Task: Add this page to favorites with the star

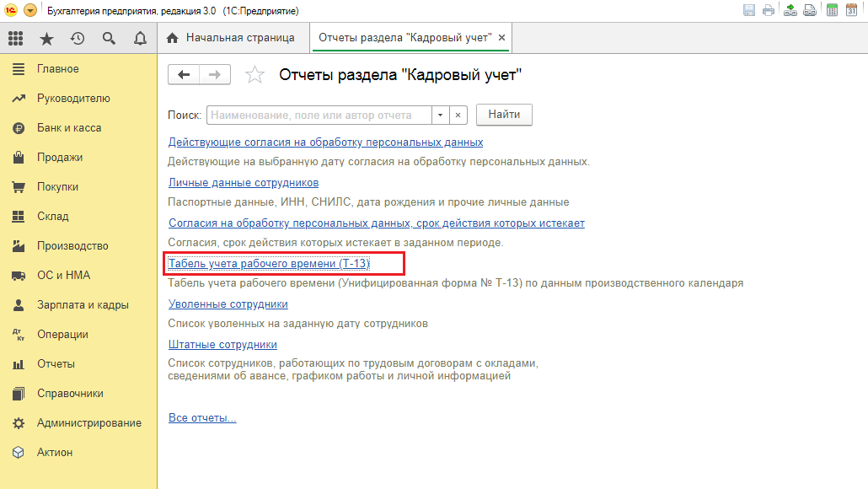Action: (255, 75)
